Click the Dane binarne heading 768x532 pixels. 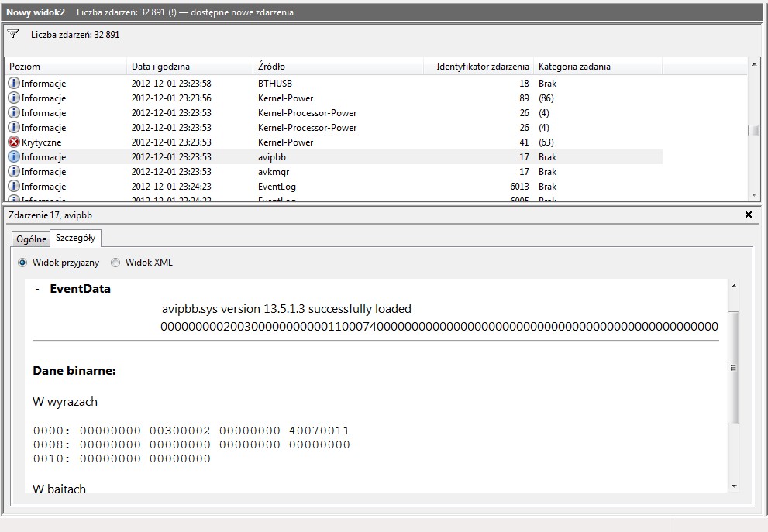pyautogui.click(x=74, y=370)
